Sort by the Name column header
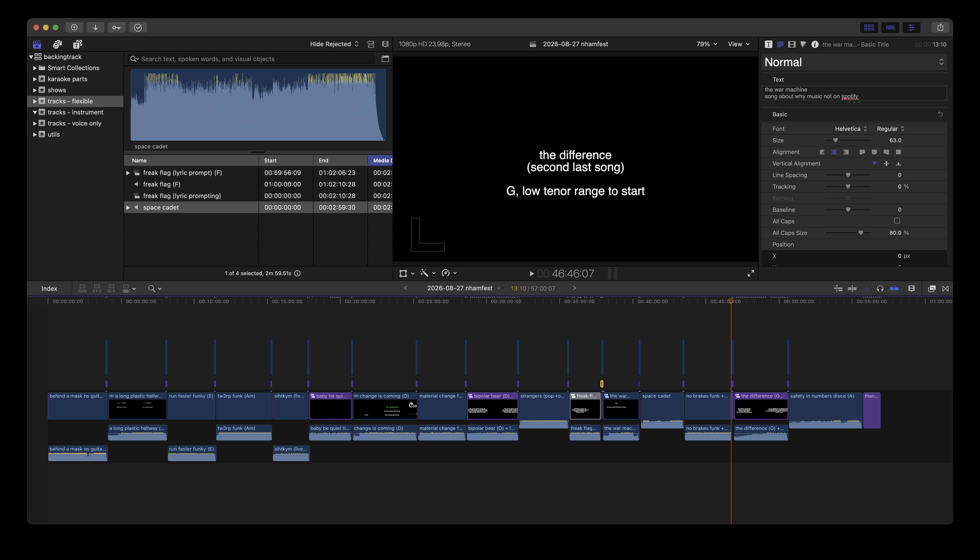Viewport: 980px width, 560px height. (x=191, y=160)
